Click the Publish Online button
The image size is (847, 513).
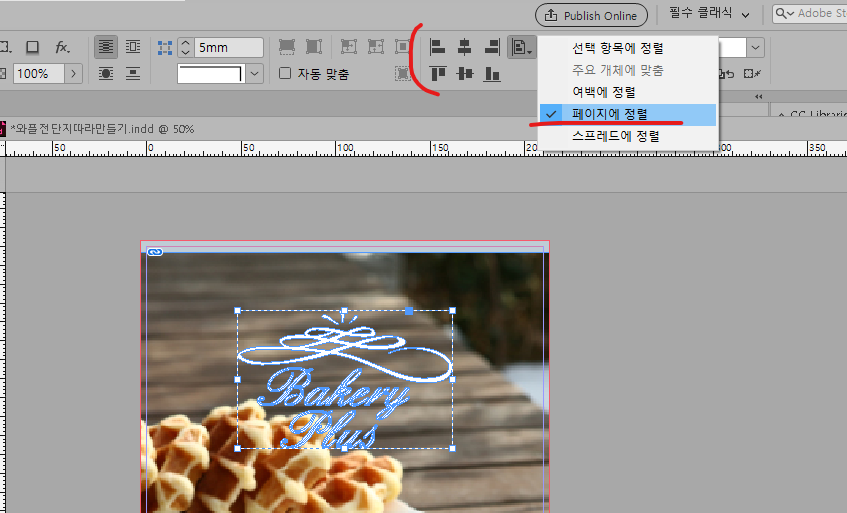591,16
